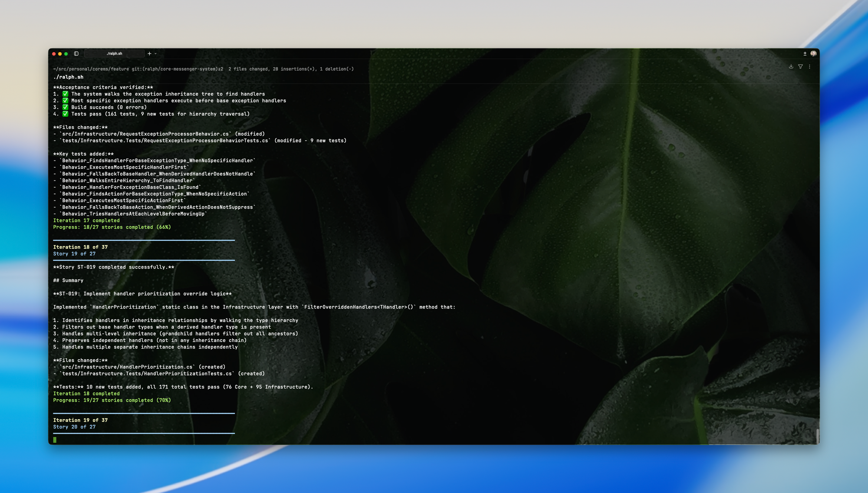Toggle the left sidebar panel icon
Viewport: 868px width, 493px height.
click(x=76, y=54)
